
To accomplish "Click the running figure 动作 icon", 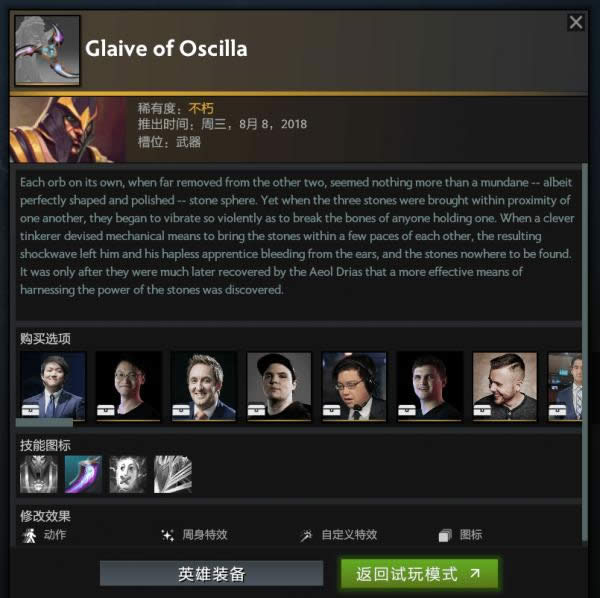I will tap(29, 535).
